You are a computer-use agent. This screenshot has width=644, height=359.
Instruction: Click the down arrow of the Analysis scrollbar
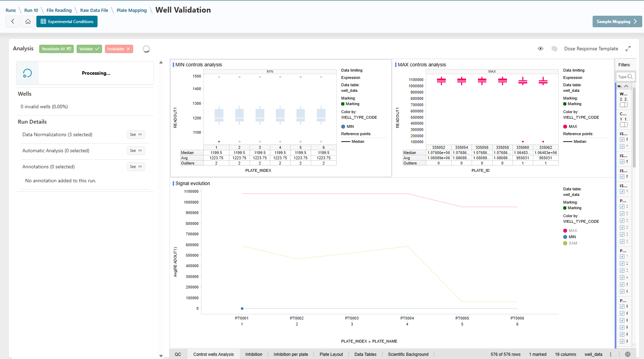point(161,356)
